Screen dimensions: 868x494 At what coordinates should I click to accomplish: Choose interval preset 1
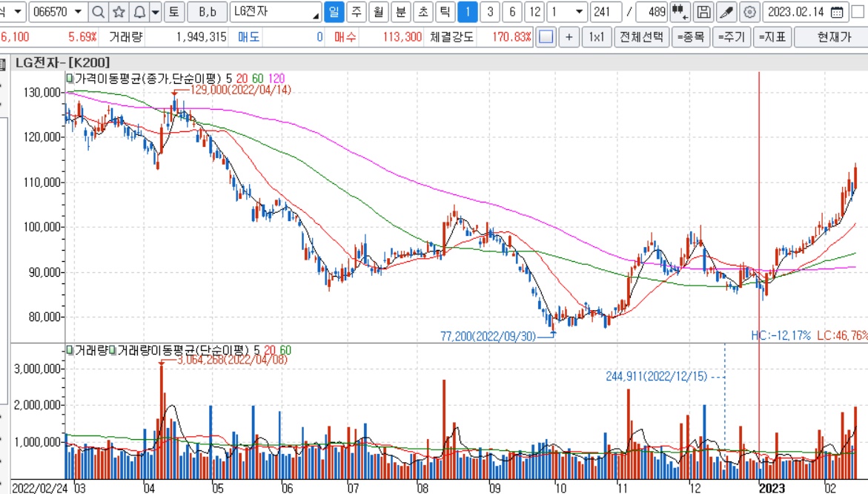click(468, 12)
